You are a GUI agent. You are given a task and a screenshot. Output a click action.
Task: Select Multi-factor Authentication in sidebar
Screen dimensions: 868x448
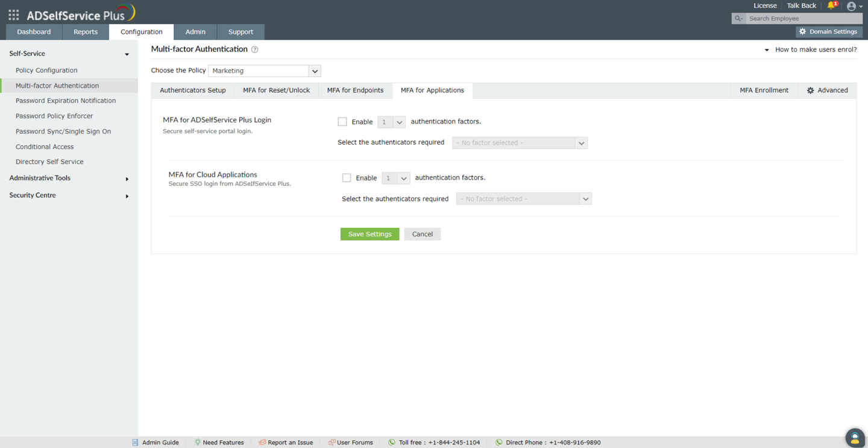coord(57,86)
